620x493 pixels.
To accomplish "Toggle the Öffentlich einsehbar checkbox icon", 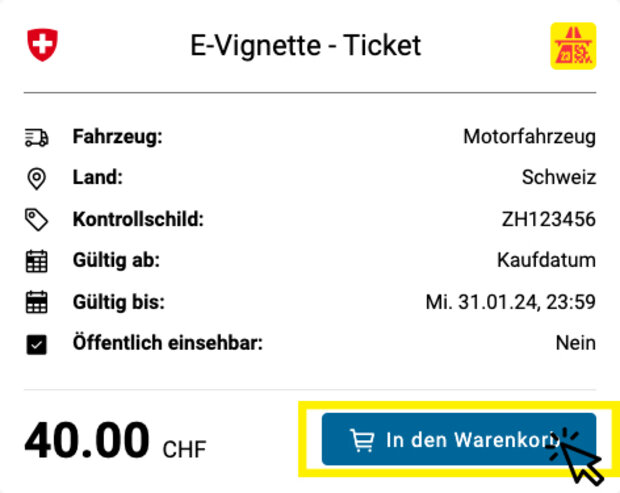I will point(36,345).
